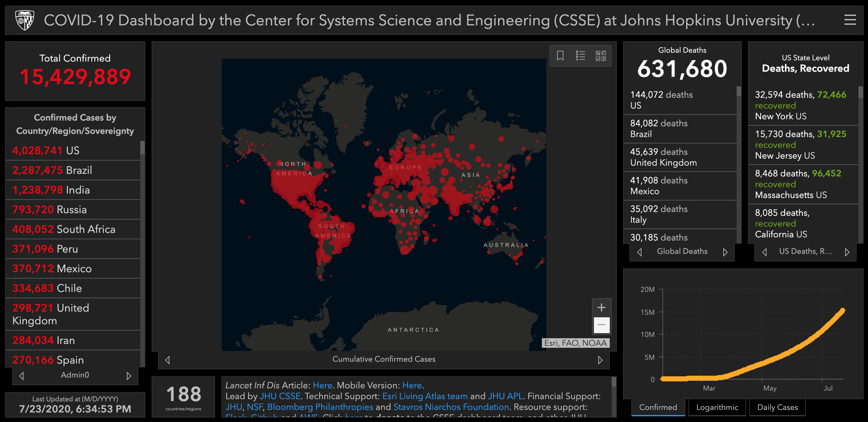Open the NSF link

(x=254, y=407)
